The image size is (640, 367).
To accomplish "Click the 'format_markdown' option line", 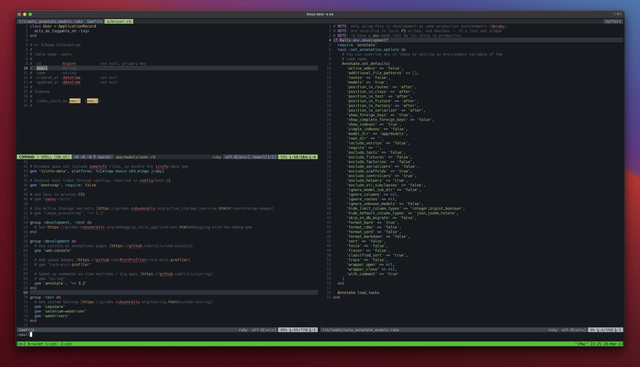I will pos(378,236).
